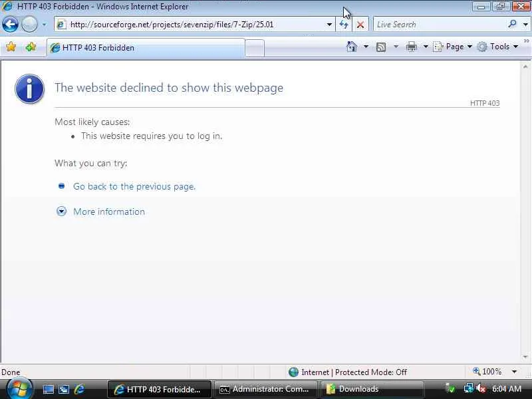The width and height of the screenshot is (532, 399).
Task: Open the search provider dropdown arrow
Action: (525, 25)
